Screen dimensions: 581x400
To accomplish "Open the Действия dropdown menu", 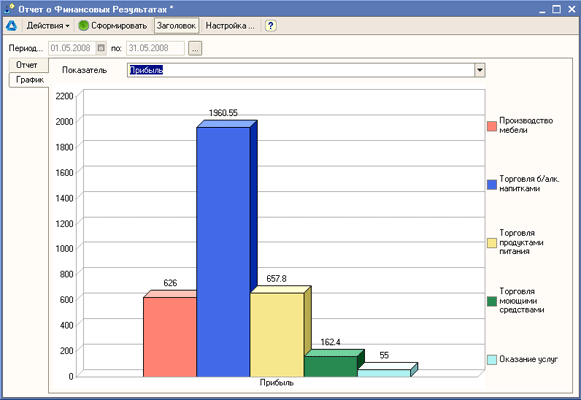I will (48, 26).
